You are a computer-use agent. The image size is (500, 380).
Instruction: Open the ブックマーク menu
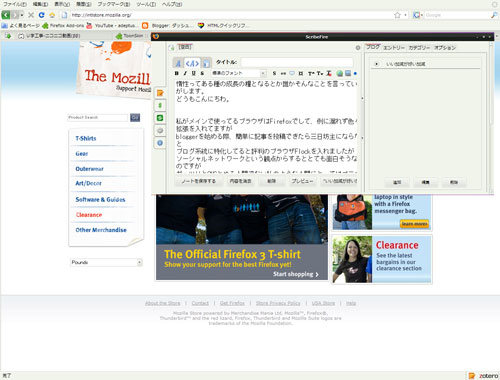coord(114,4)
